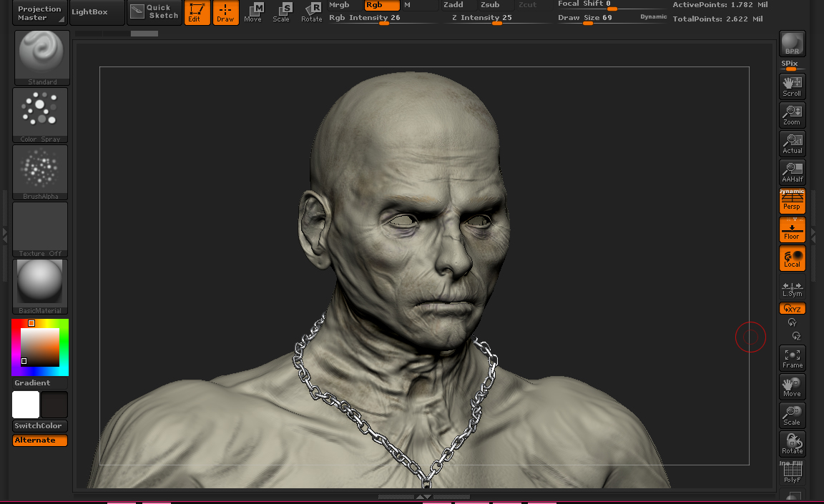Click the sculpted head model in canvas
Screen dimensions: 824x504
(x=410, y=210)
